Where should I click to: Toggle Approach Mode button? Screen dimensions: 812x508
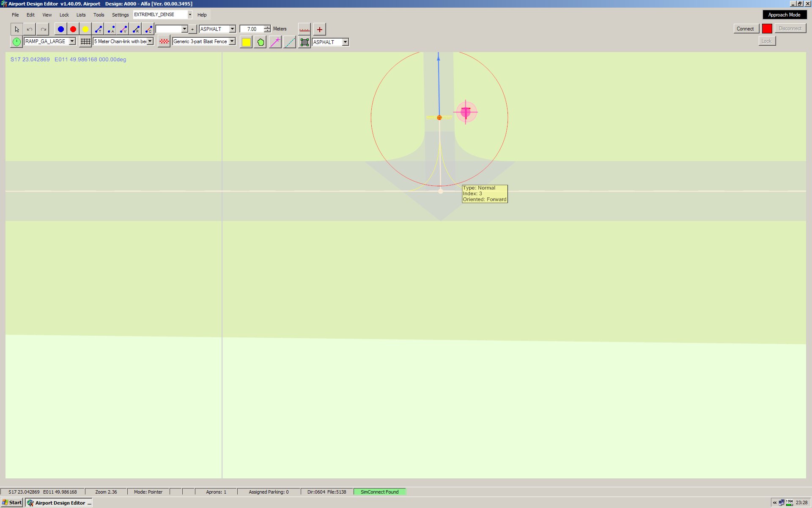pyautogui.click(x=784, y=15)
